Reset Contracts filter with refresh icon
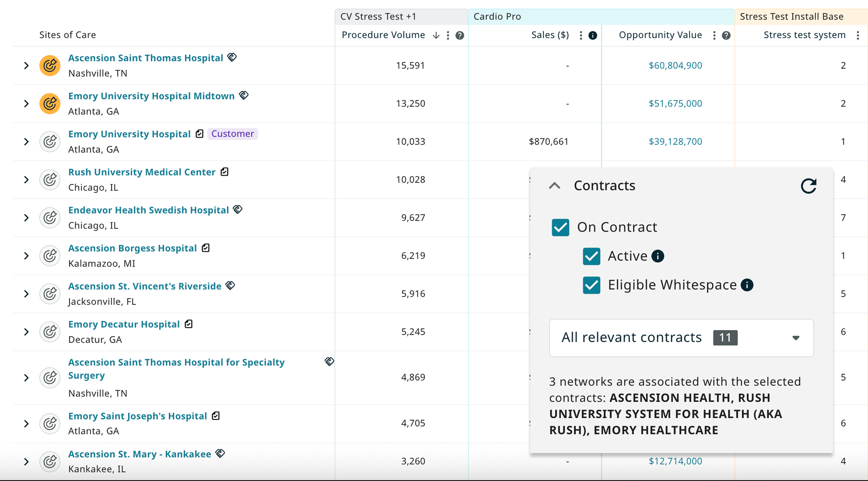 click(808, 186)
